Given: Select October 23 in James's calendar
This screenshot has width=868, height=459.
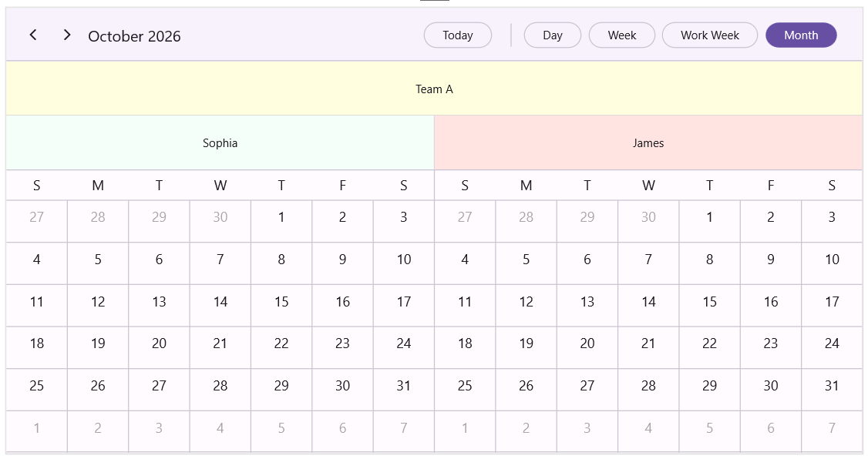Looking at the screenshot, I should click(x=771, y=347).
